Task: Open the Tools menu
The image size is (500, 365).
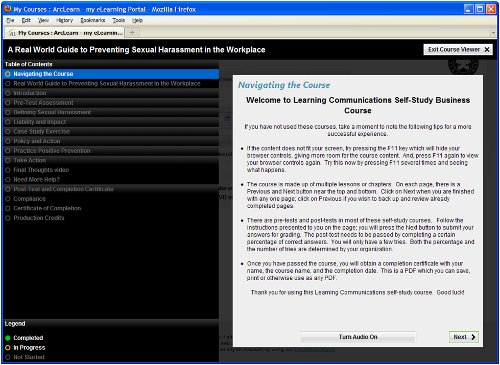Action: [x=119, y=20]
